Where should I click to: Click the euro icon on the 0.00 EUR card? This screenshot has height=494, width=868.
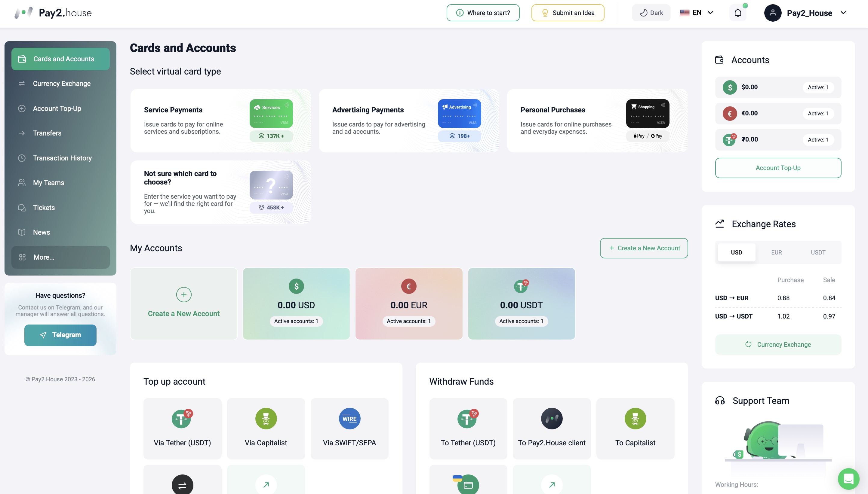click(408, 286)
